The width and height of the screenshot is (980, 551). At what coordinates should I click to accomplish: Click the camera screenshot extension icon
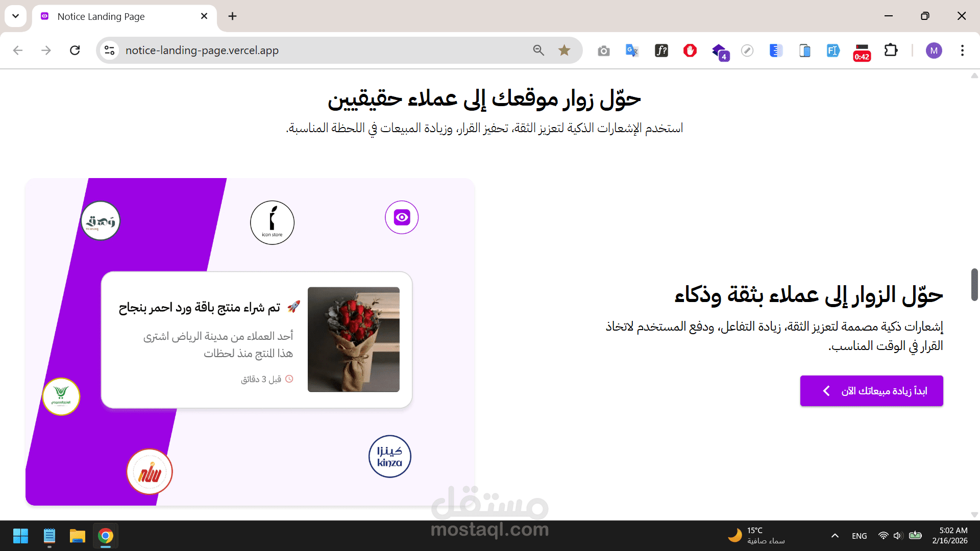[604, 51]
